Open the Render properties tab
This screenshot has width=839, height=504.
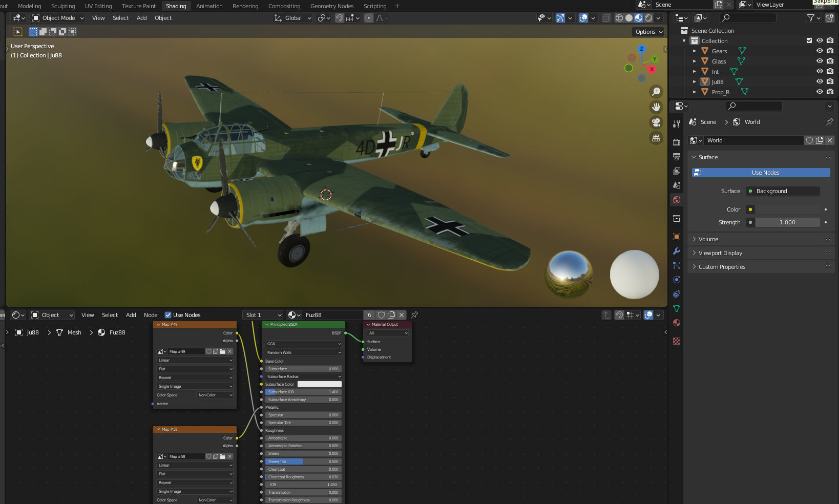(677, 142)
